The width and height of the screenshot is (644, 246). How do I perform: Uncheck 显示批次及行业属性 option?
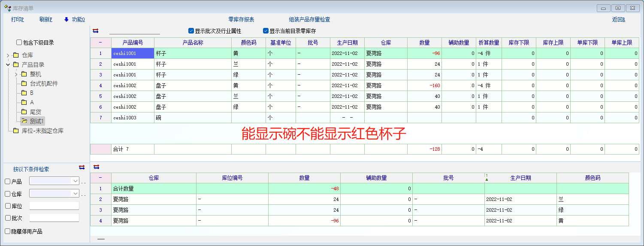pyautogui.click(x=191, y=31)
